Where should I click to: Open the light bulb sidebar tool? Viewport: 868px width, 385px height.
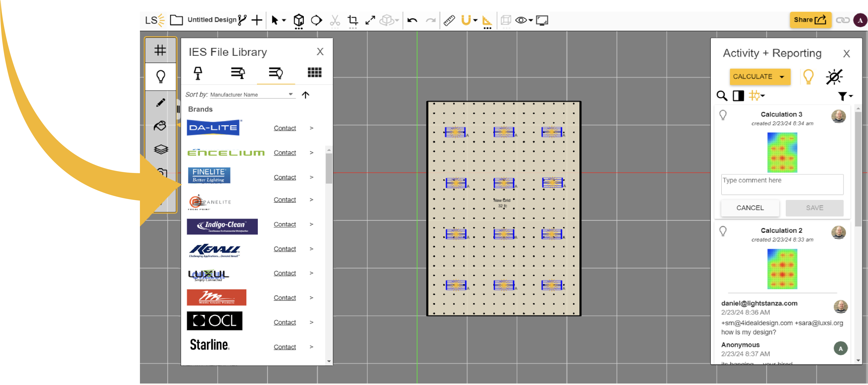click(x=161, y=77)
